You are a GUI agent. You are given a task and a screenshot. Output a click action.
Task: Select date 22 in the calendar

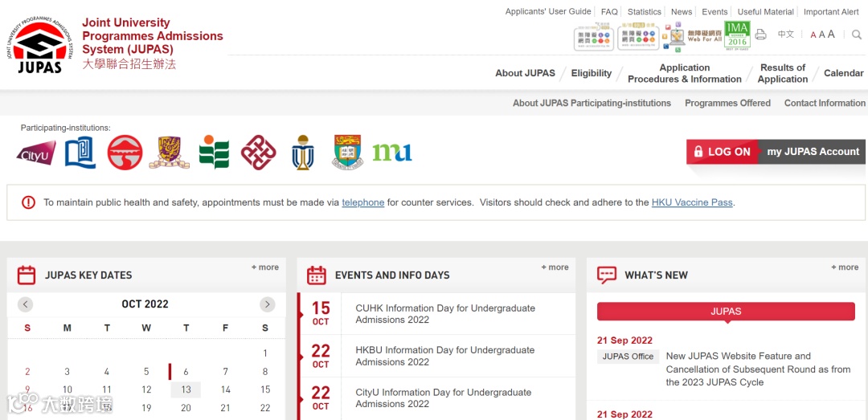[x=265, y=408]
